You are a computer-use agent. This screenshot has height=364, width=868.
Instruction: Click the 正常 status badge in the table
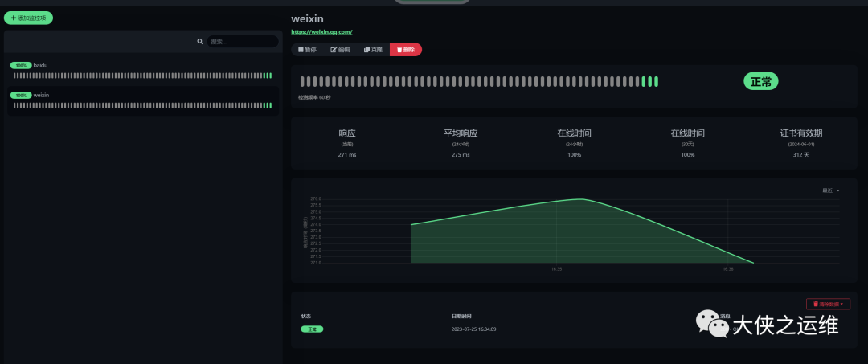coord(312,329)
